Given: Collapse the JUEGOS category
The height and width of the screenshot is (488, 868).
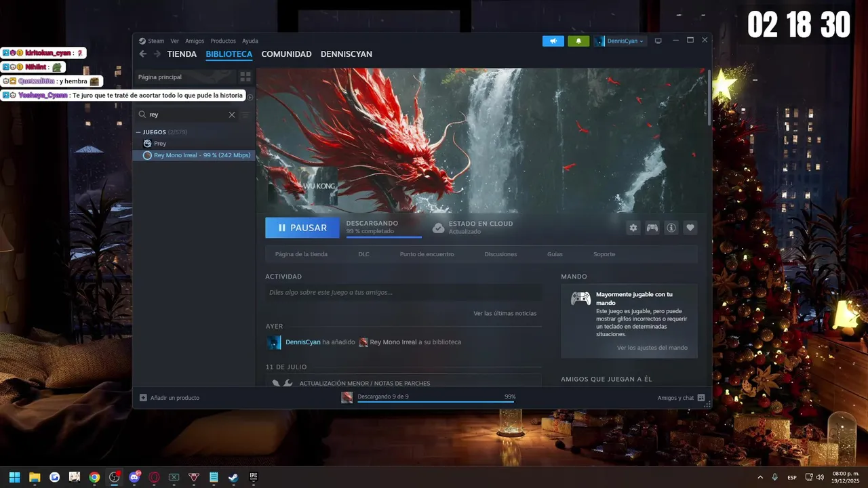Looking at the screenshot, I should (138, 132).
